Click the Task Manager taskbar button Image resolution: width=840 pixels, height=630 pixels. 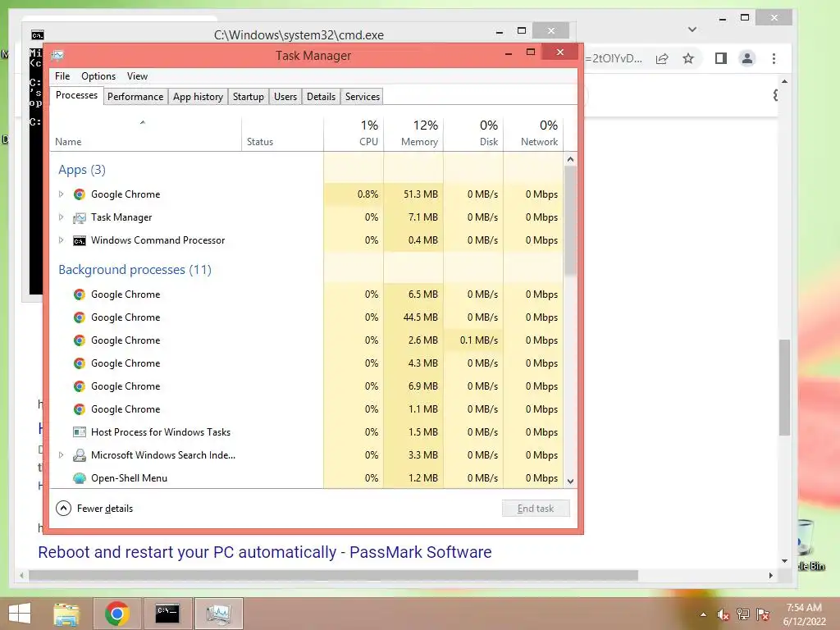218,614
